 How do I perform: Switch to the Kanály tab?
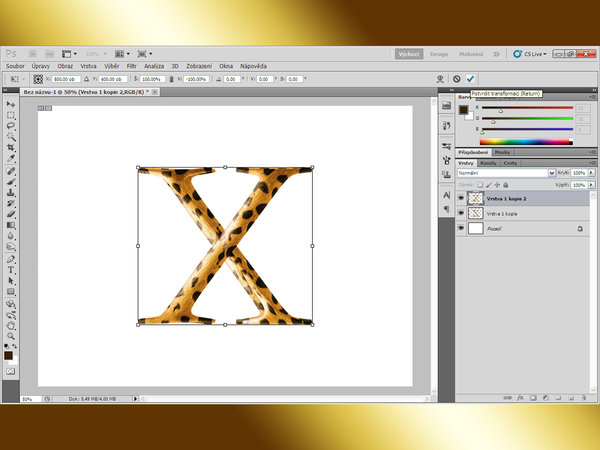489,162
